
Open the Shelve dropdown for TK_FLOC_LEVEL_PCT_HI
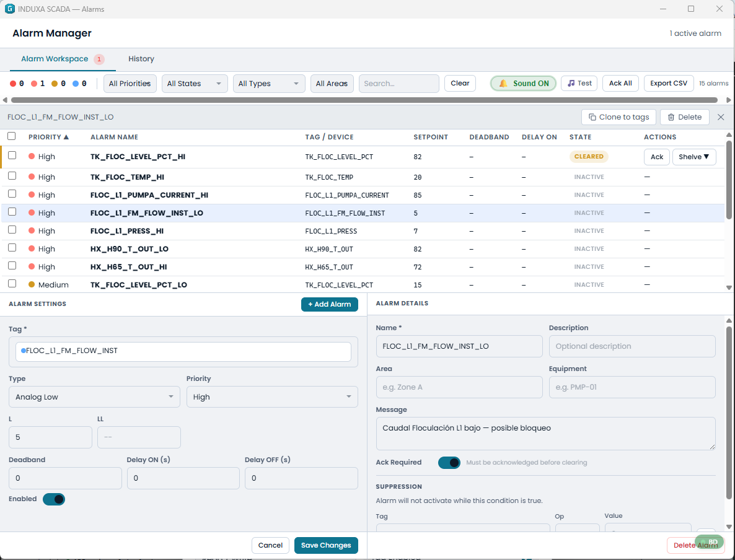point(693,157)
